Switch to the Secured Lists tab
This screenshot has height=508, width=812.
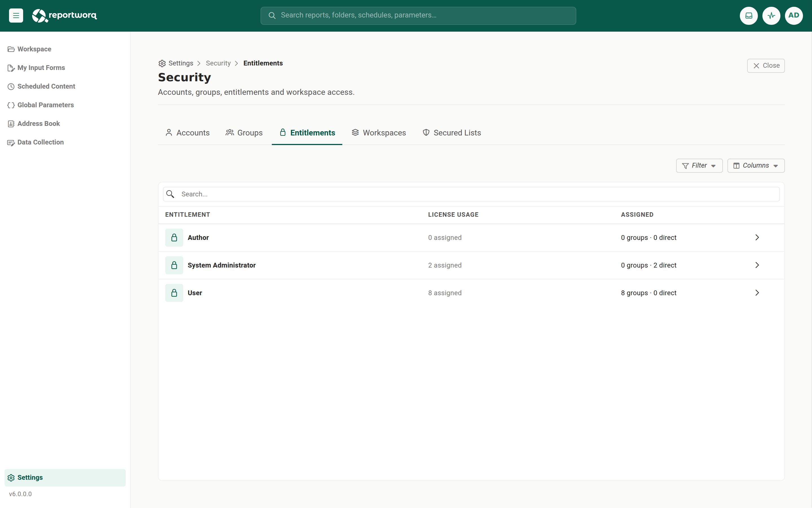point(452,133)
